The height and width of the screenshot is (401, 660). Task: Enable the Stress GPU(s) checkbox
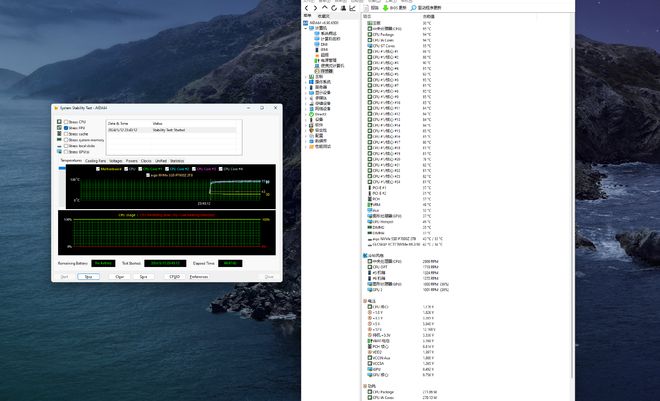(x=66, y=151)
